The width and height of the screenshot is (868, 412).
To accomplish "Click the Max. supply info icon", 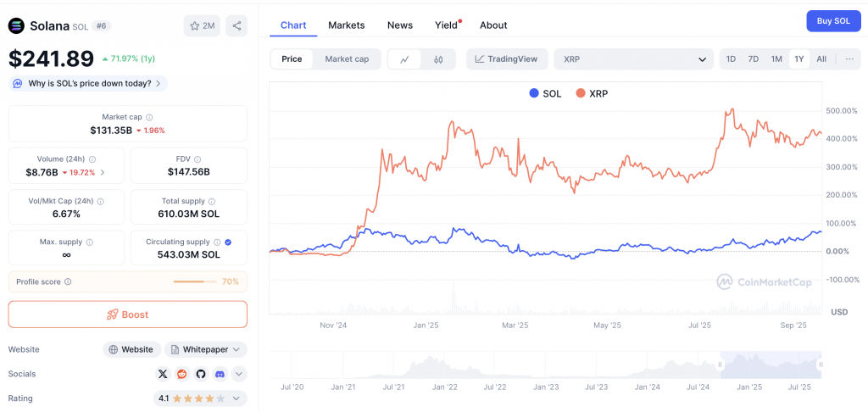I will (x=90, y=242).
